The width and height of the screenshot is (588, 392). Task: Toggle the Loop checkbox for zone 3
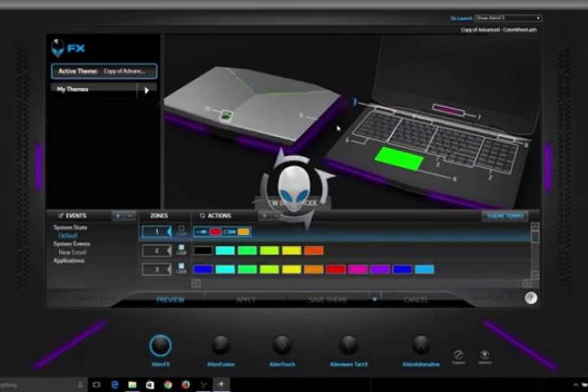click(x=181, y=266)
